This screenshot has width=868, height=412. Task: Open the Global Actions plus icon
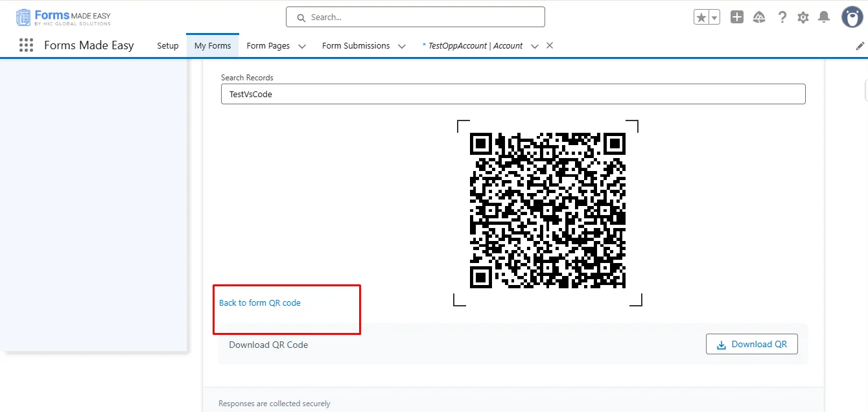point(737,17)
